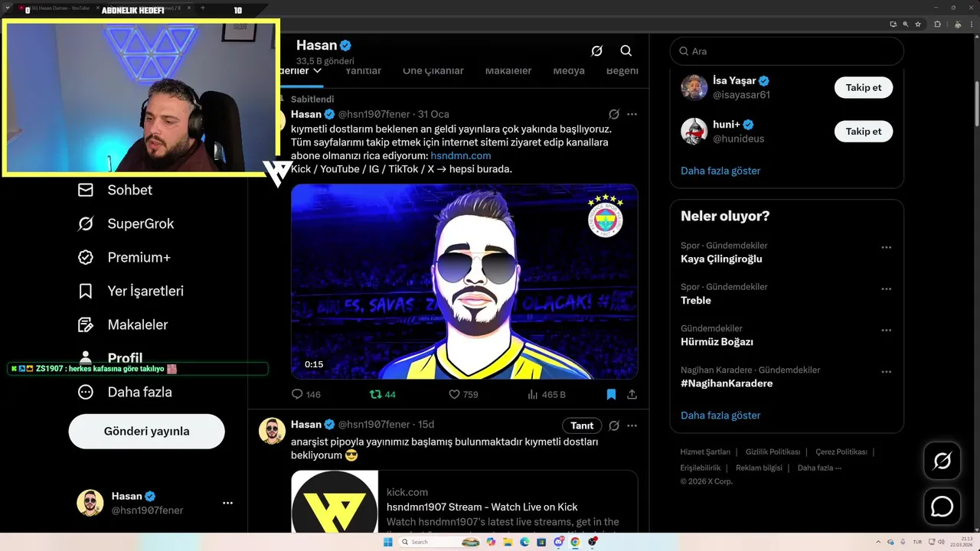Screen dimensions: 980x551
Task: Open Reklam bilgisi footer link
Action: tap(759, 468)
